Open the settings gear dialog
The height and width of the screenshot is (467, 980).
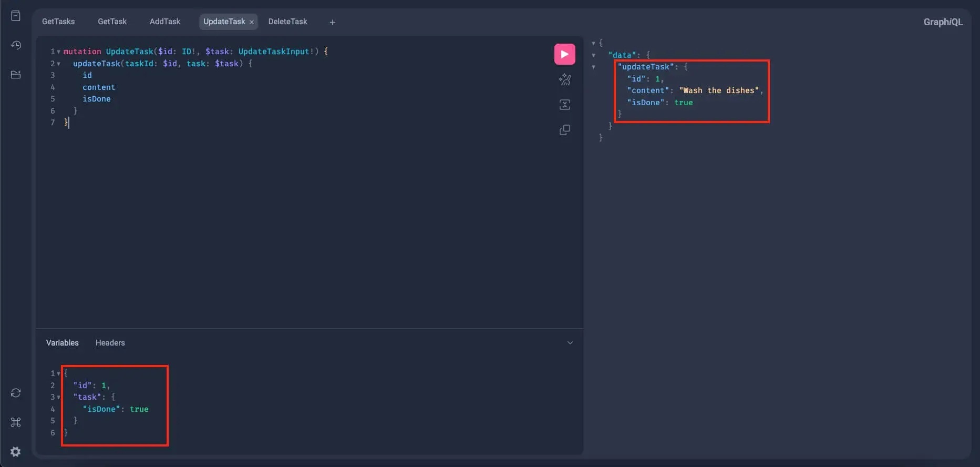pos(16,452)
